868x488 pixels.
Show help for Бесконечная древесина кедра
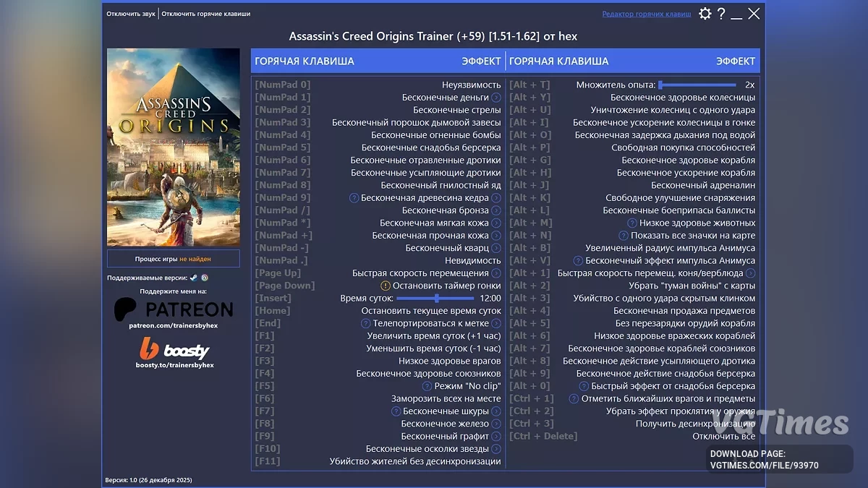click(x=354, y=198)
